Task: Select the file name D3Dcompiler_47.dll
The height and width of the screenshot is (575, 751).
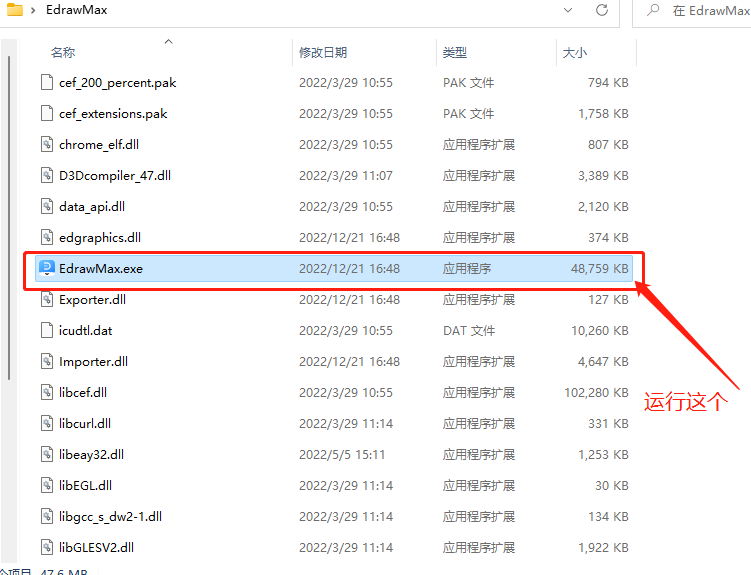Action: pyautogui.click(x=115, y=176)
